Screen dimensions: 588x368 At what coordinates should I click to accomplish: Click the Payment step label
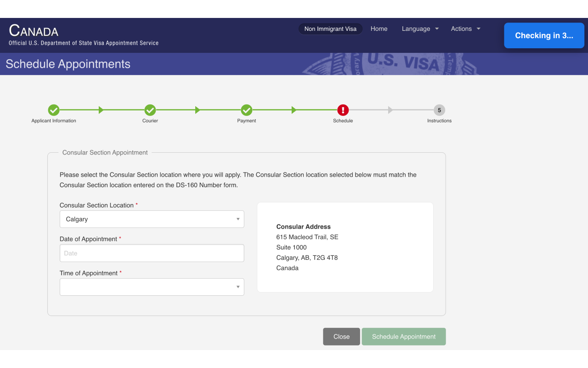(247, 121)
